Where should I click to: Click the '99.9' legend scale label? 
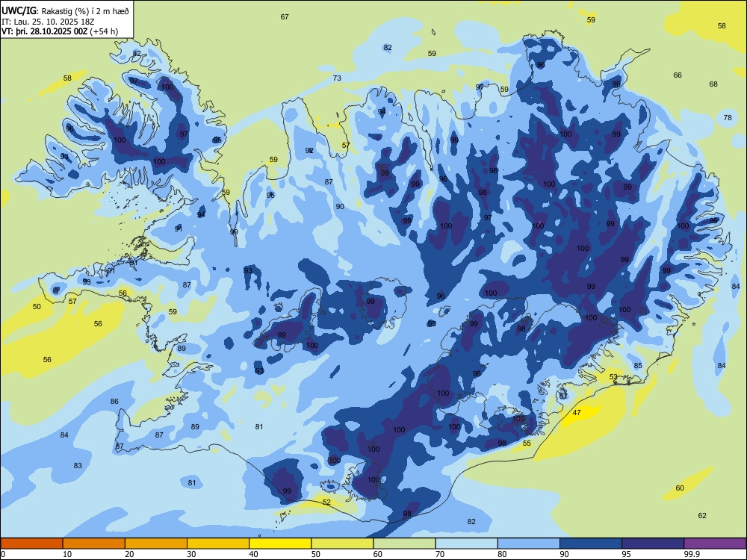coord(692,554)
